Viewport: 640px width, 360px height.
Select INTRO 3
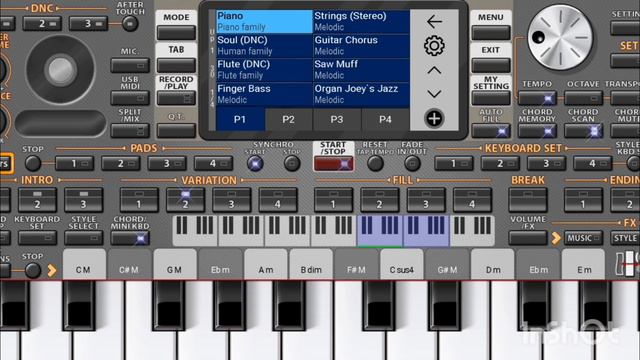tap(83, 200)
